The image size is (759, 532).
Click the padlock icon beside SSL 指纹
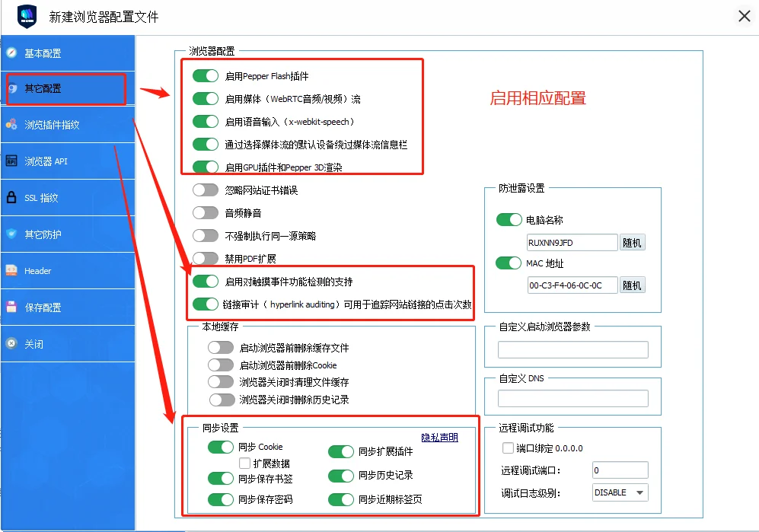point(11,197)
